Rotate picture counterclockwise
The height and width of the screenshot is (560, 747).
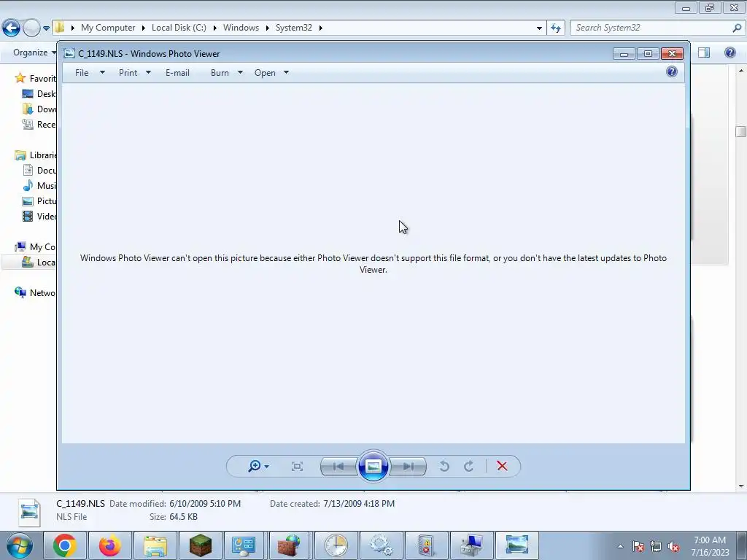(x=444, y=466)
